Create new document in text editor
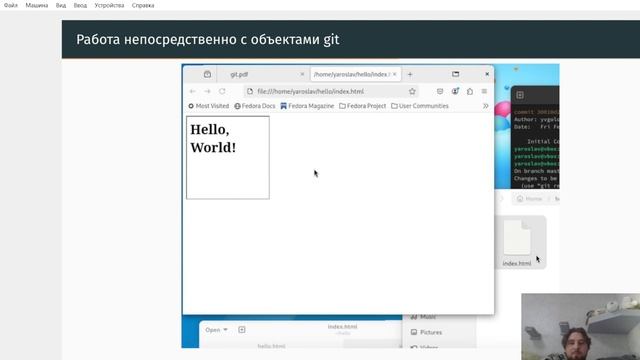 point(242,330)
